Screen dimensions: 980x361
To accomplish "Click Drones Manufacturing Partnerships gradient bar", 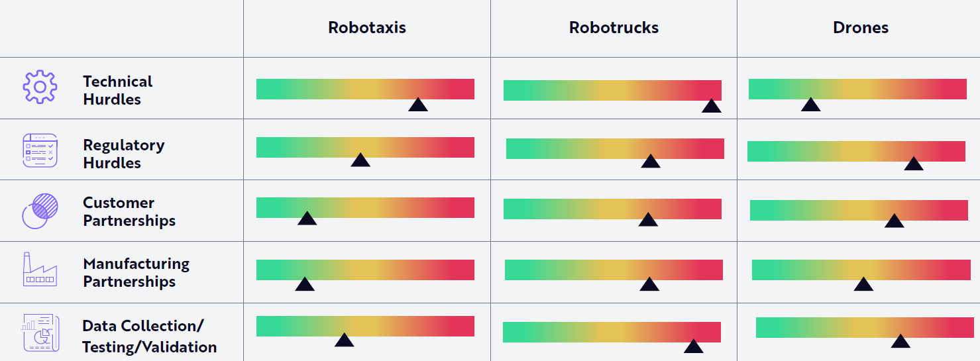I will coord(861,270).
